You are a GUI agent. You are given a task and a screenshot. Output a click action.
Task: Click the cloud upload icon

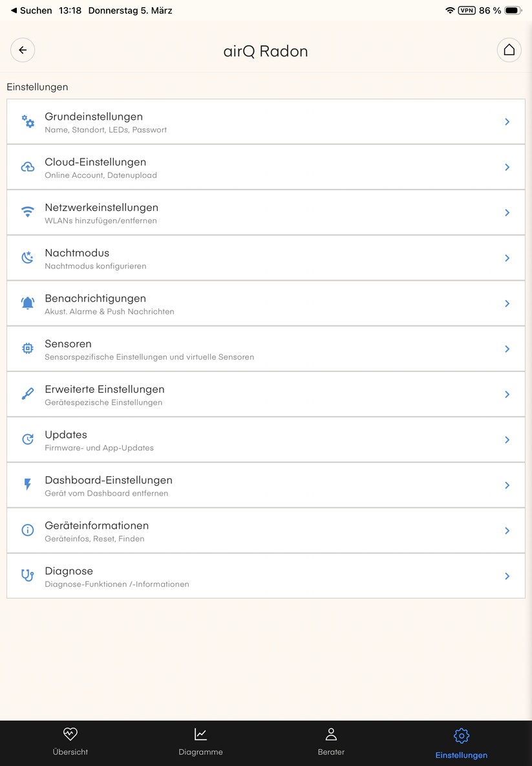[28, 167]
